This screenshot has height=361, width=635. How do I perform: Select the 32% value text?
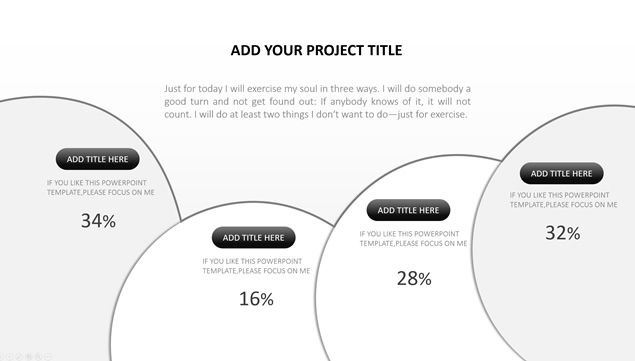pos(563,233)
